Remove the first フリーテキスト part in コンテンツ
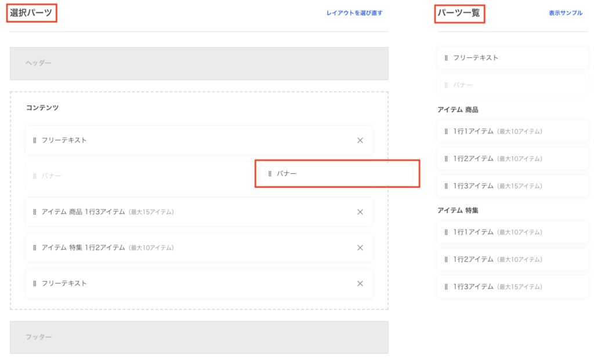This screenshot has width=594, height=364. point(360,140)
